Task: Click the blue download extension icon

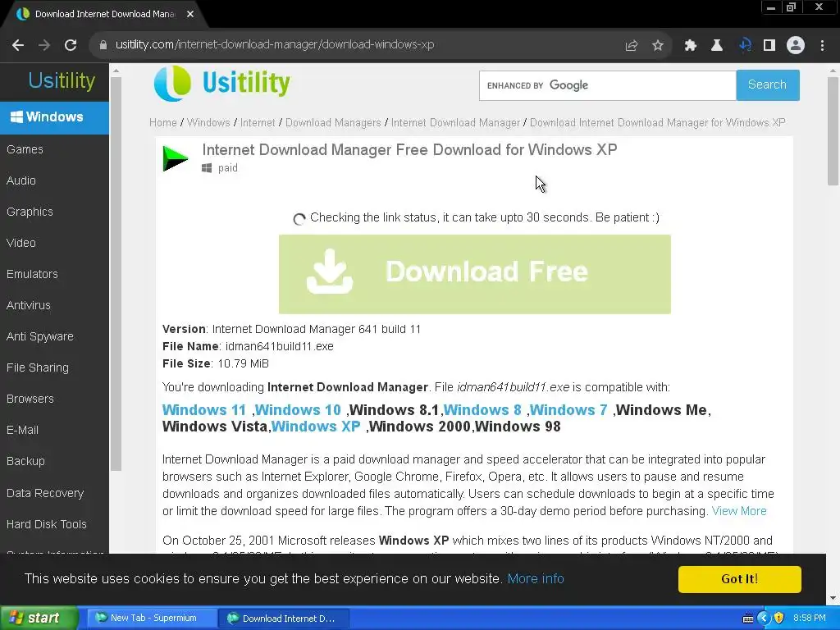Action: click(x=745, y=46)
